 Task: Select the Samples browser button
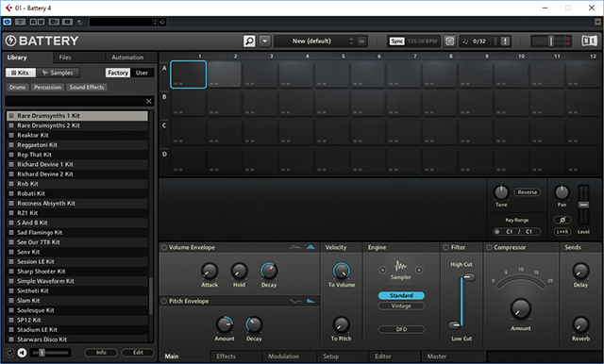58,73
